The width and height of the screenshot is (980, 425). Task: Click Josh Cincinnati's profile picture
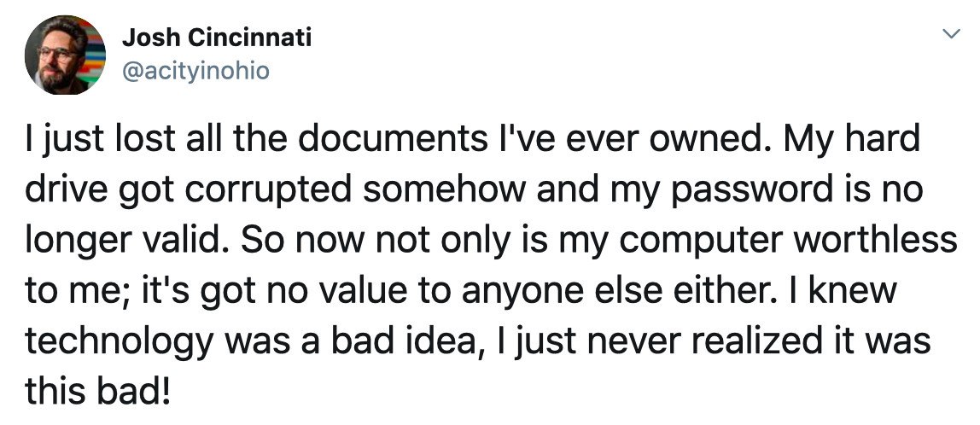click(x=65, y=55)
